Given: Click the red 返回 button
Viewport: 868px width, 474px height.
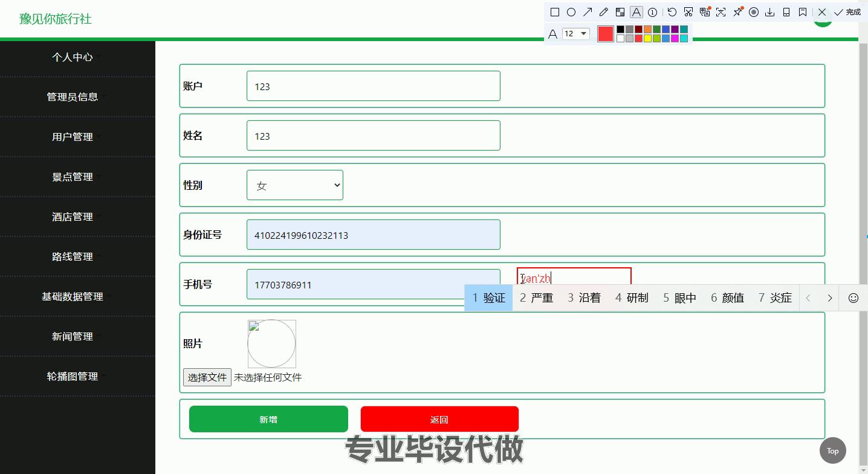Looking at the screenshot, I should pyautogui.click(x=439, y=419).
